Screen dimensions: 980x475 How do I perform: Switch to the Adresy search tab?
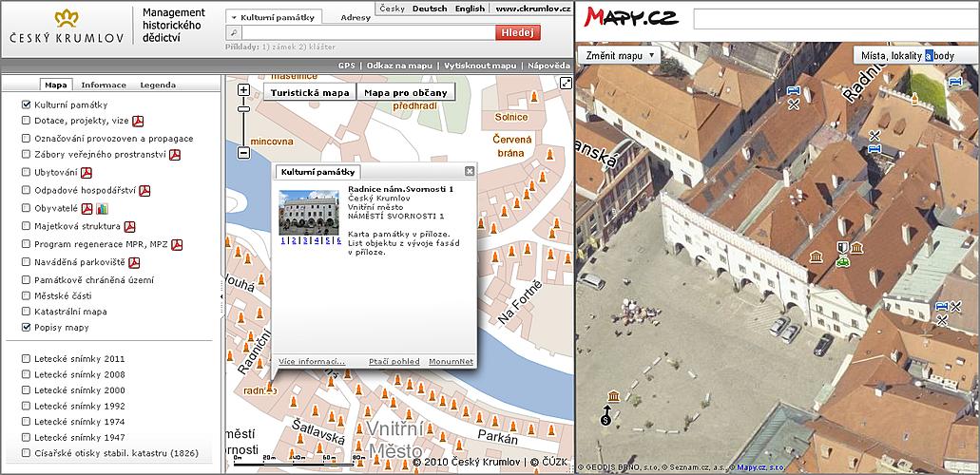(355, 17)
